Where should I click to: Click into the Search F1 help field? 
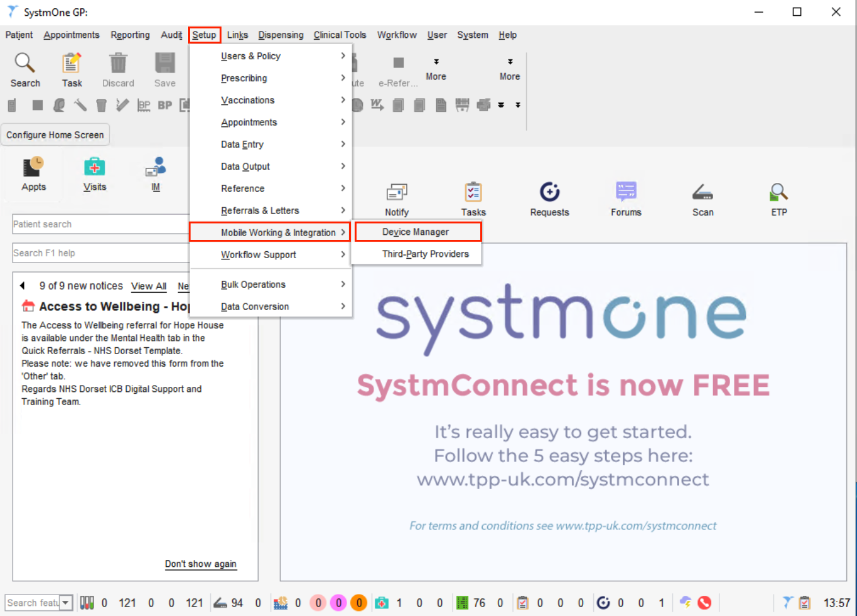[100, 253]
